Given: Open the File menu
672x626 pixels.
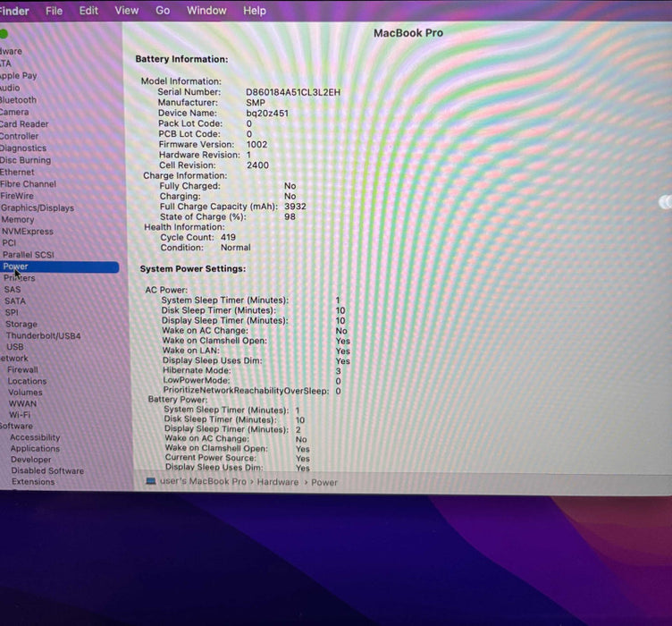Looking at the screenshot, I should coord(54,11).
